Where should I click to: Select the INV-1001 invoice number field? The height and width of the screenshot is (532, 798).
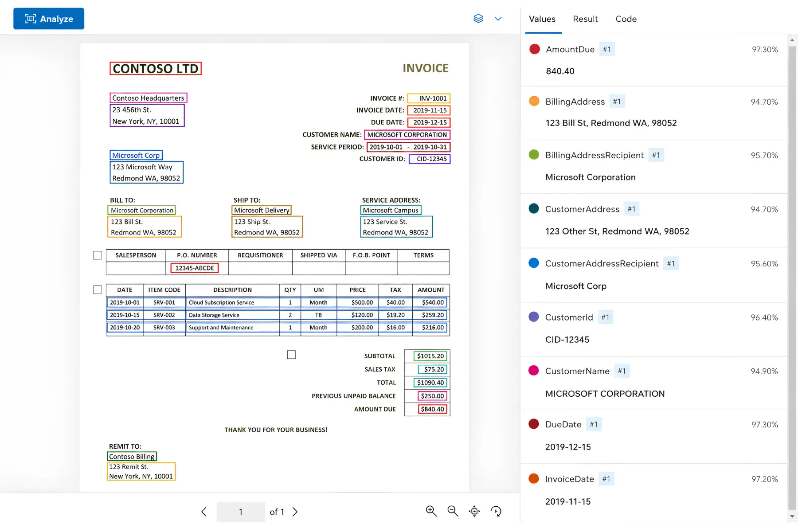tap(429, 98)
